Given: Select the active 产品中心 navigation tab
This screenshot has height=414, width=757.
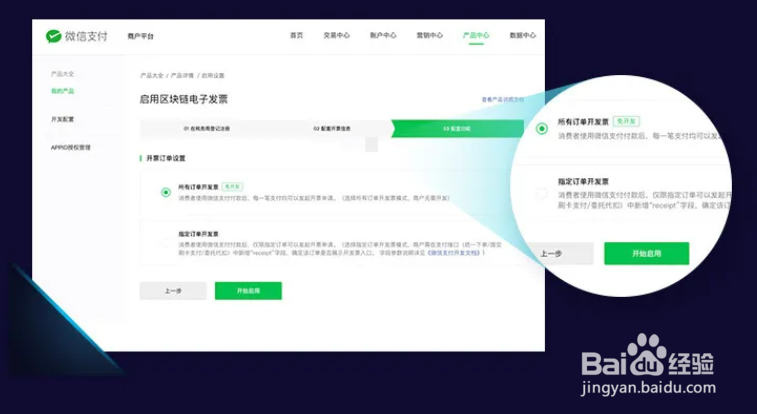Looking at the screenshot, I should [476, 35].
